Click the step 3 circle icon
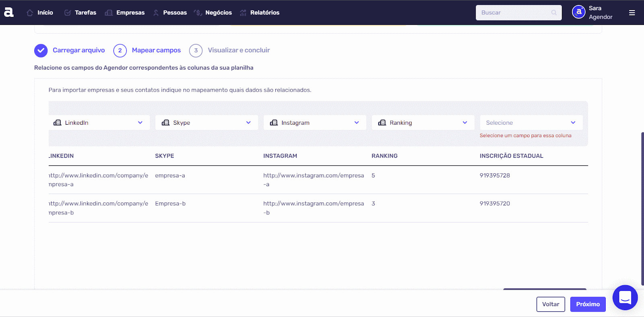Screen dimensions: 644x317 (196, 51)
